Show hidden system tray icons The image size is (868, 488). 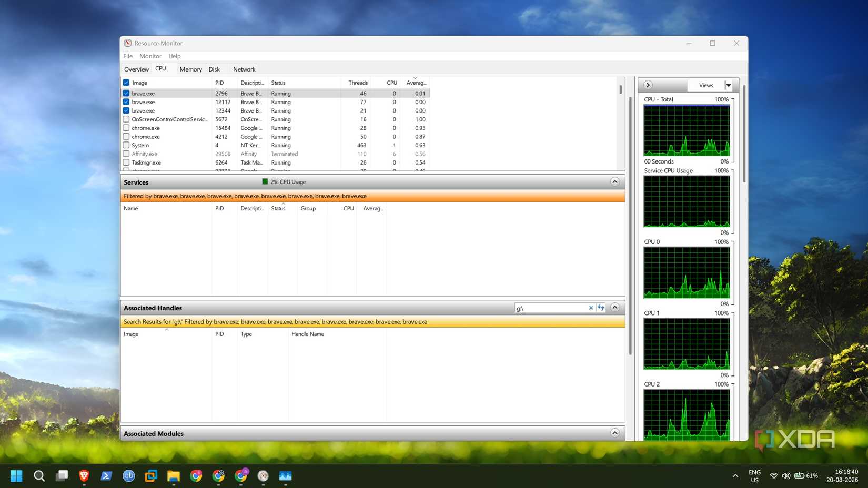(x=735, y=476)
